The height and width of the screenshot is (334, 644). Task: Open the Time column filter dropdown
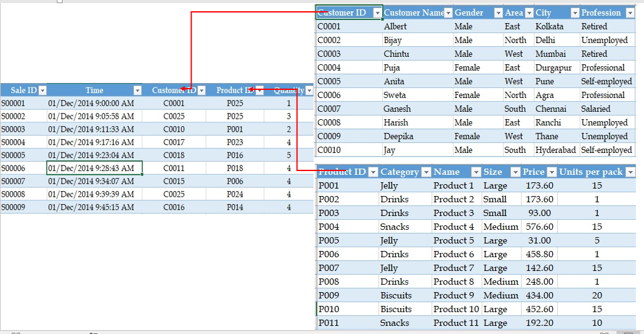point(137,91)
